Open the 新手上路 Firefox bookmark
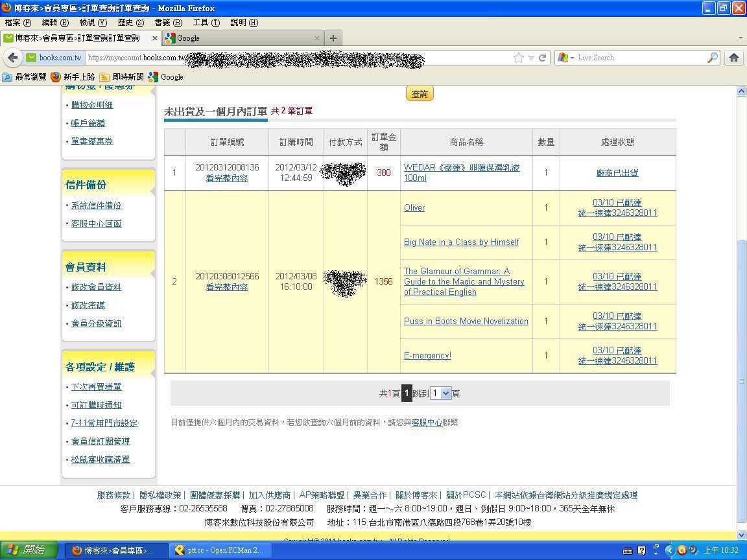The image size is (747, 560). [x=73, y=77]
